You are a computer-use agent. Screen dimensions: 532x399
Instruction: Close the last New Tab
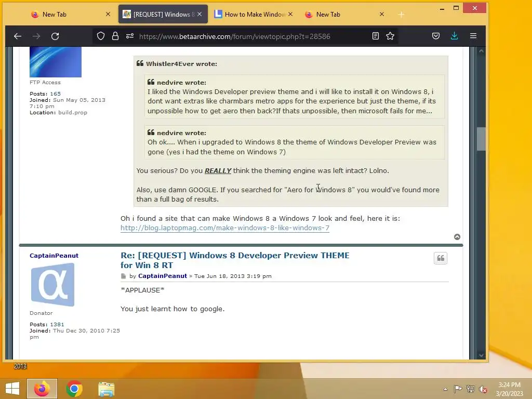[x=382, y=14]
